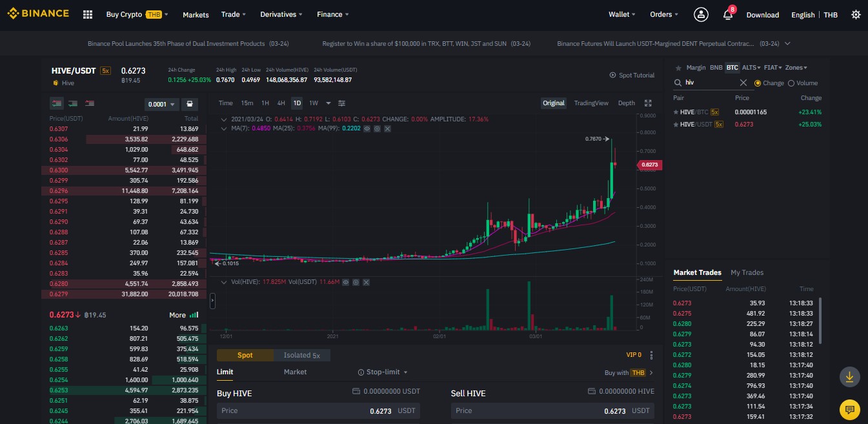The width and height of the screenshot is (868, 424).
Task: Click the Spot Tutorial play icon
Action: pos(612,76)
